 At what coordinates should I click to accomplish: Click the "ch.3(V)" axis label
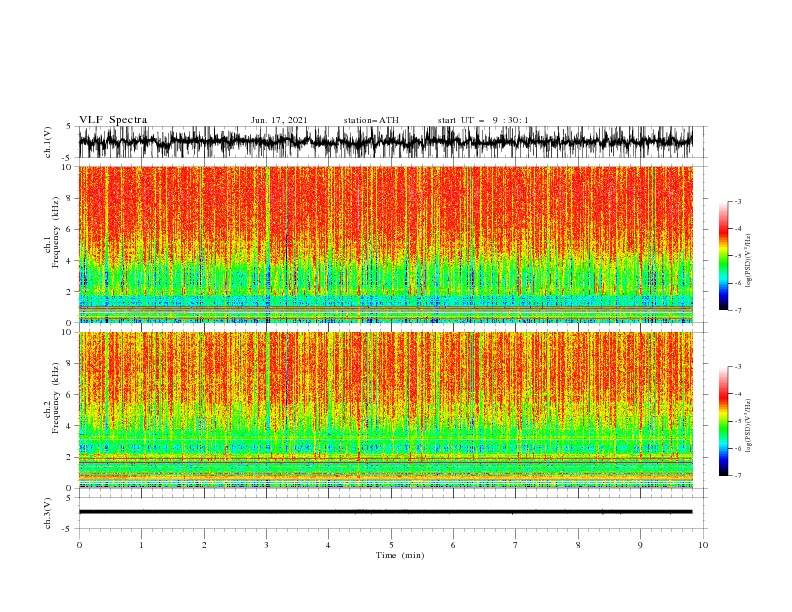point(47,513)
